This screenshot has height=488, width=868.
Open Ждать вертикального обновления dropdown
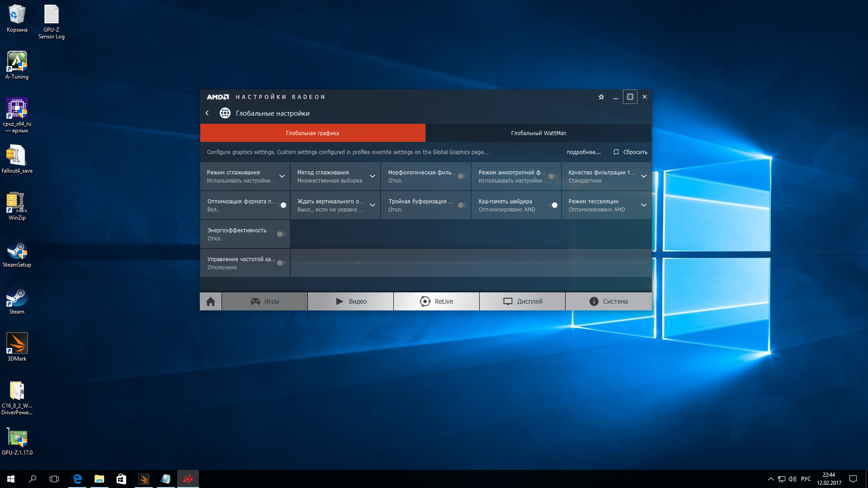click(x=373, y=205)
